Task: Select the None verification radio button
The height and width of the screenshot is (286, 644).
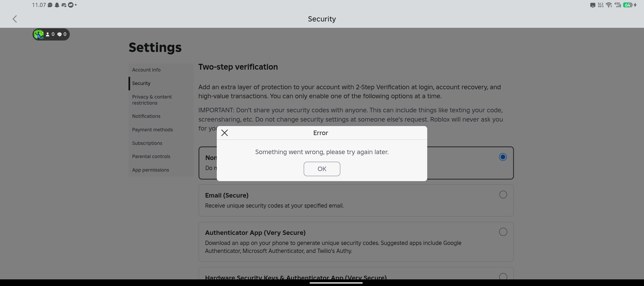Action: (x=503, y=157)
